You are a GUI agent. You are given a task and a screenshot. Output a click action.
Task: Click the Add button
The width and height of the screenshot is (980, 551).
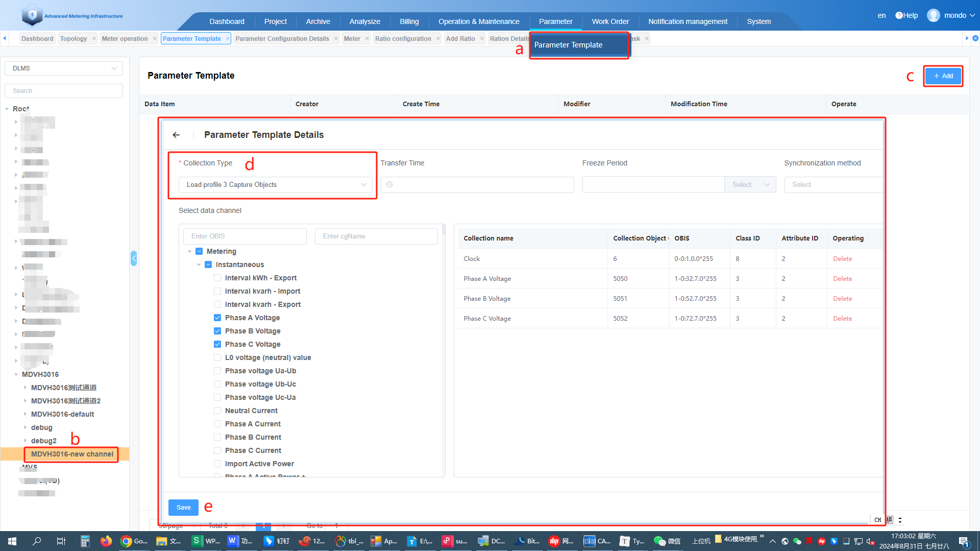pos(943,76)
